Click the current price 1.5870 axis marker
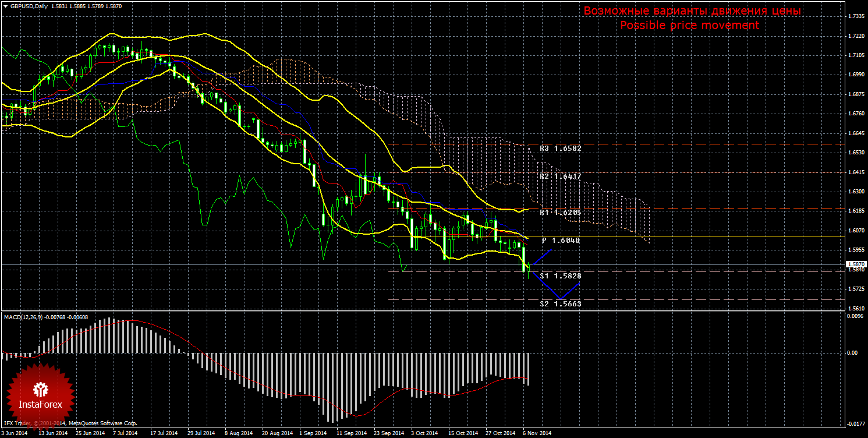868x438 pixels. 855,264
